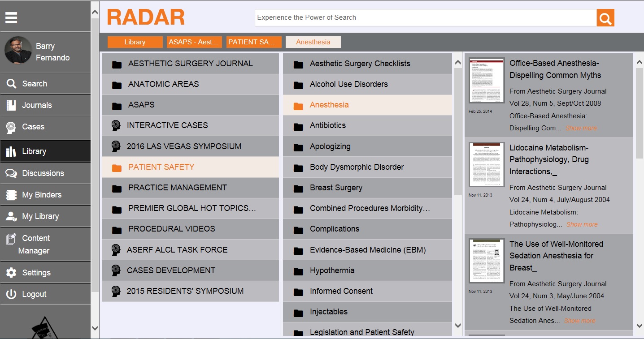
Task: Open the hamburger menu icon
Action: (x=11, y=17)
